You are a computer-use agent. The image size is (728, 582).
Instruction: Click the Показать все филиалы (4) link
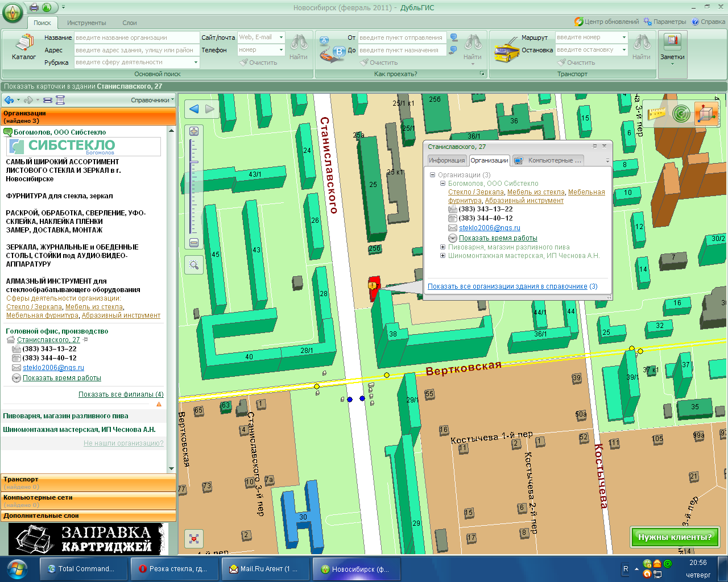pos(121,394)
